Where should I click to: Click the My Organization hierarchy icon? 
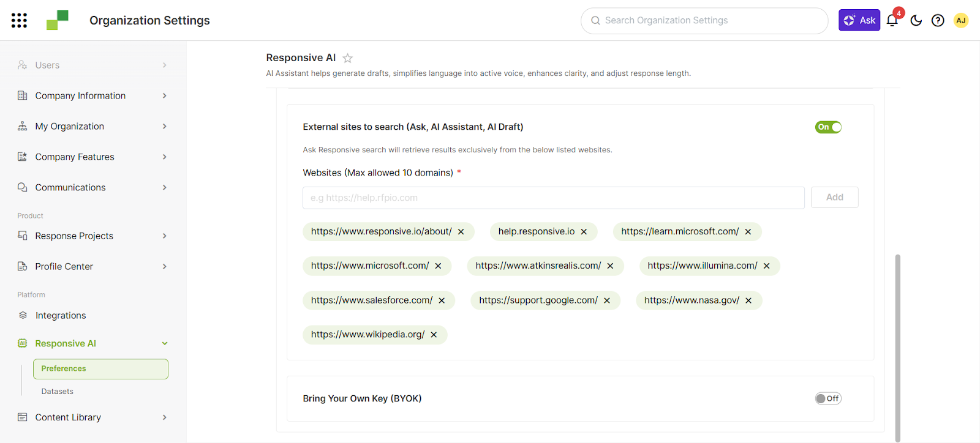tap(23, 126)
